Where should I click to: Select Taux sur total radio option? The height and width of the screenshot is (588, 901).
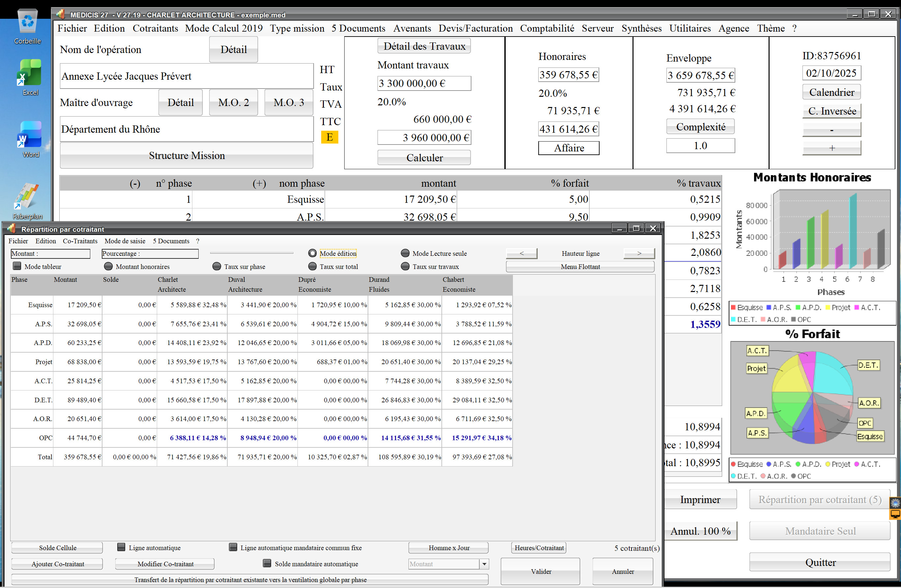click(312, 266)
